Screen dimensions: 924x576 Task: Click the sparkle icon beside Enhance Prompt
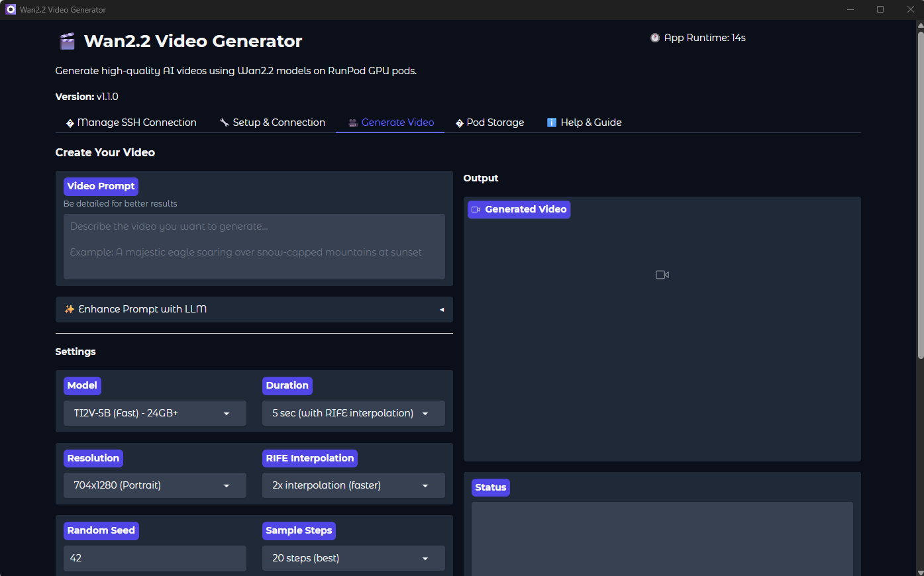pyautogui.click(x=70, y=309)
